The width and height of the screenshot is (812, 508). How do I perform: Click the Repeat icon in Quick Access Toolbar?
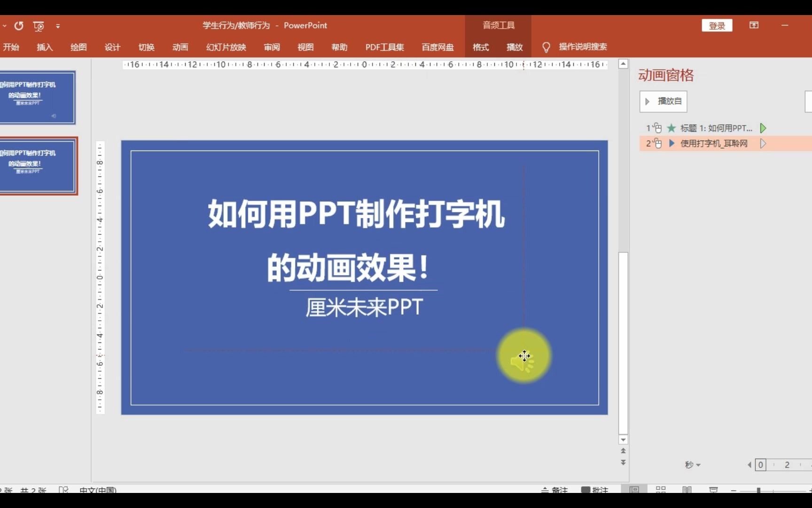pyautogui.click(x=19, y=26)
